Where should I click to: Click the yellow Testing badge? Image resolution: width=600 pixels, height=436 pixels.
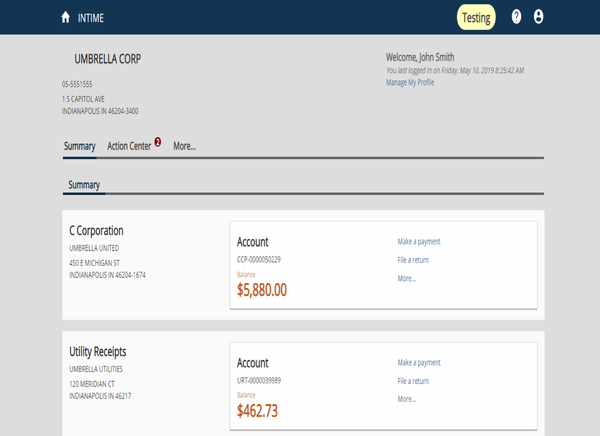point(476,17)
